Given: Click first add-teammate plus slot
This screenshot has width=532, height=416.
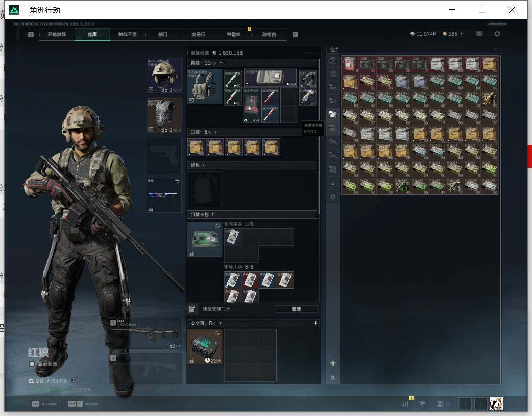Looking at the screenshot, I should coord(465,404).
